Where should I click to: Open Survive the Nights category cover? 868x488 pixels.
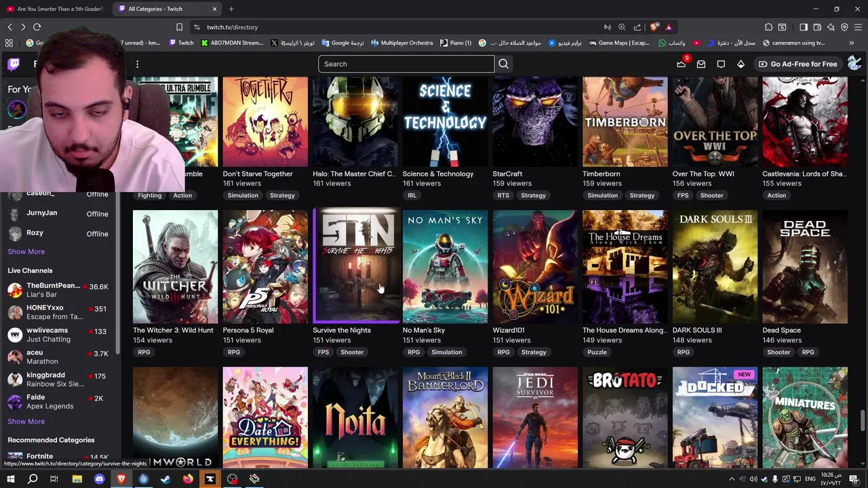356,265
